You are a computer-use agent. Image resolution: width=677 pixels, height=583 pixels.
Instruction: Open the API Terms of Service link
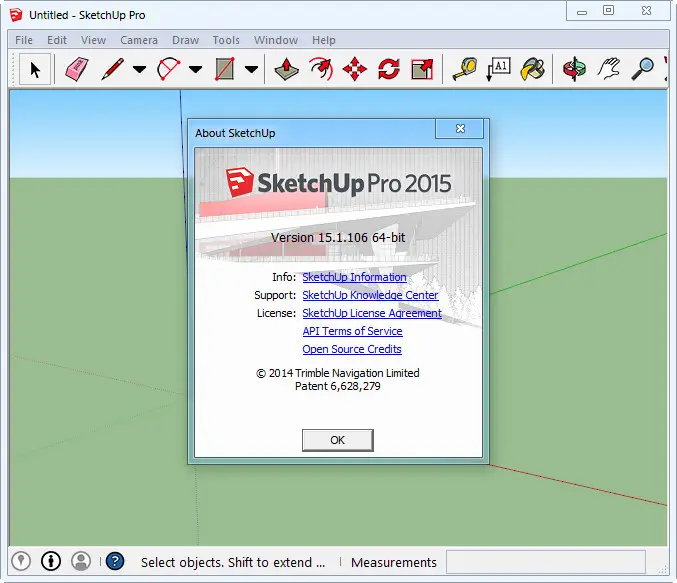pos(352,331)
